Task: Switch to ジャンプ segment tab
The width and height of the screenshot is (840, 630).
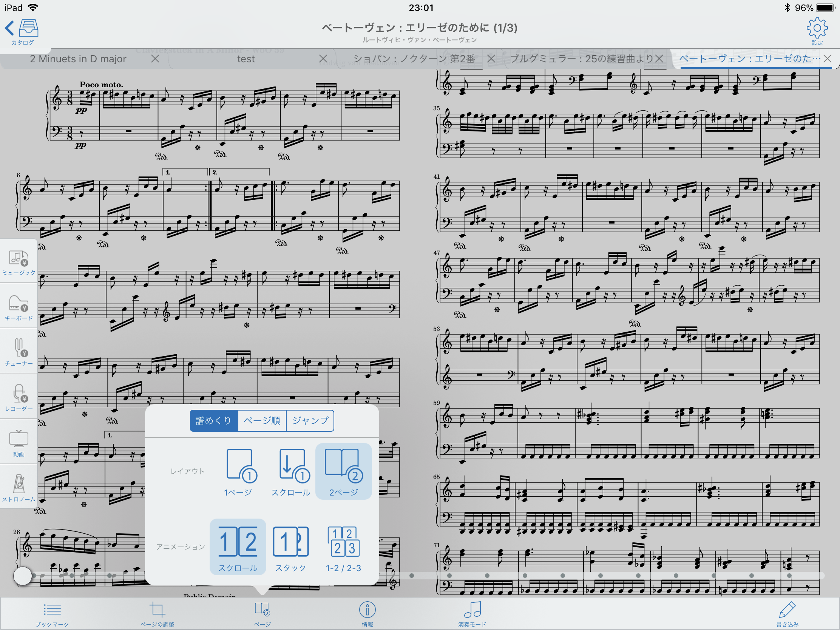Action: point(310,420)
